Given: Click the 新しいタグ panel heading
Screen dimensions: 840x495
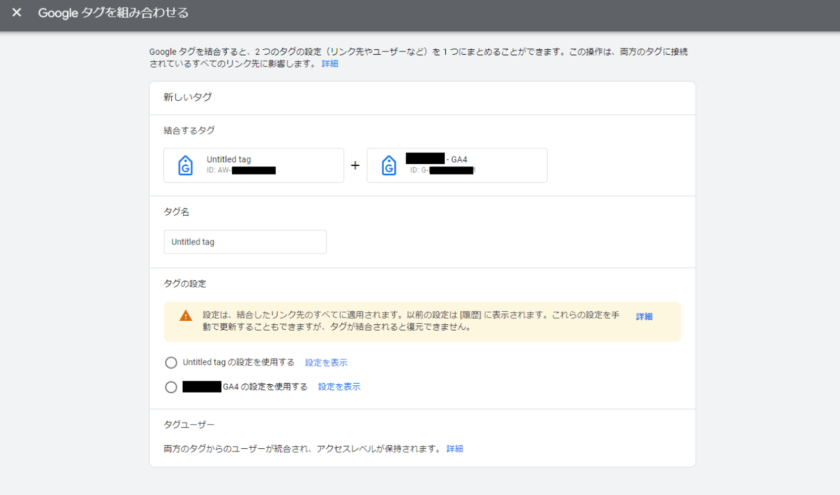Looking at the screenshot, I should (x=187, y=98).
